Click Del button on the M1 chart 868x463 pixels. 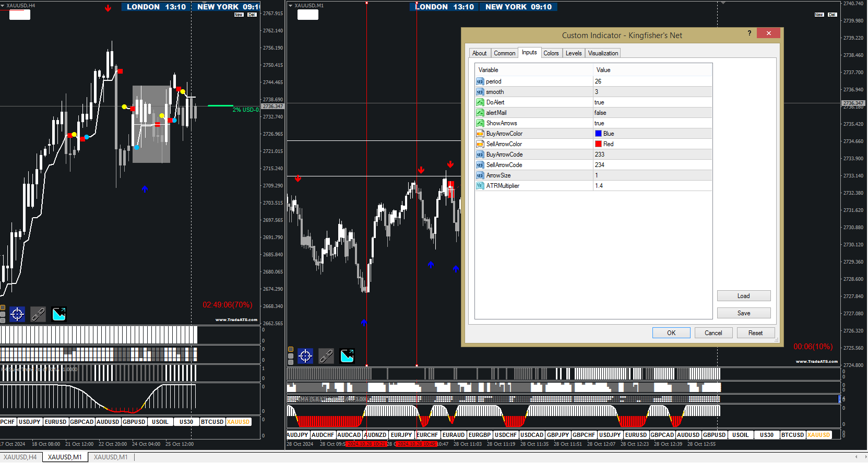[833, 15]
